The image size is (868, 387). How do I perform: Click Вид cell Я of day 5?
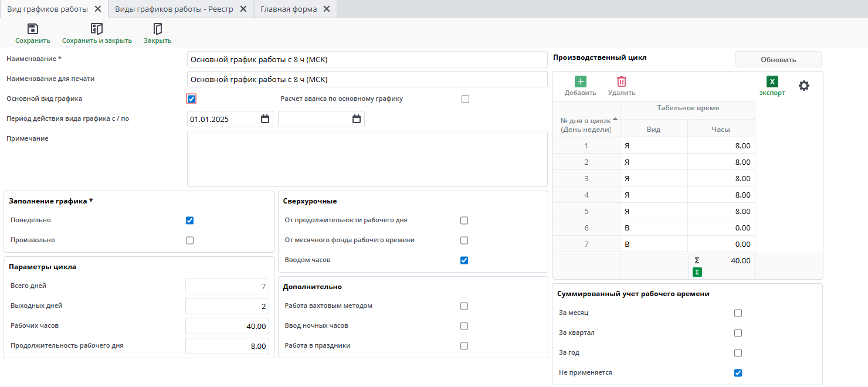pyautogui.click(x=653, y=211)
